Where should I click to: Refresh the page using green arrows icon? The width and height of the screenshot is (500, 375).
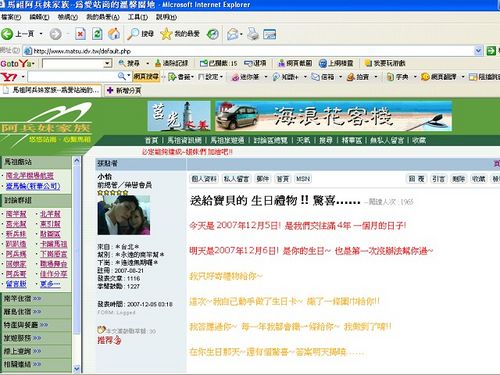97,34
